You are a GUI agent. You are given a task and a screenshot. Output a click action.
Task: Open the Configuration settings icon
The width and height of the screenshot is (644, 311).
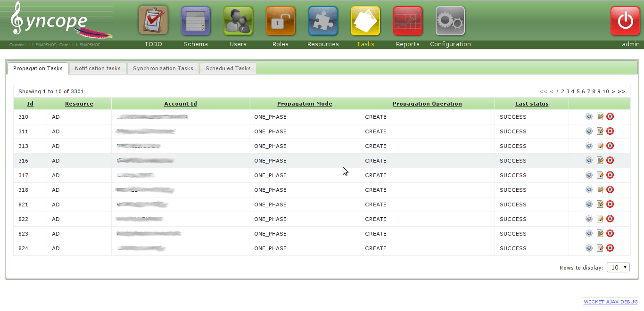450,21
